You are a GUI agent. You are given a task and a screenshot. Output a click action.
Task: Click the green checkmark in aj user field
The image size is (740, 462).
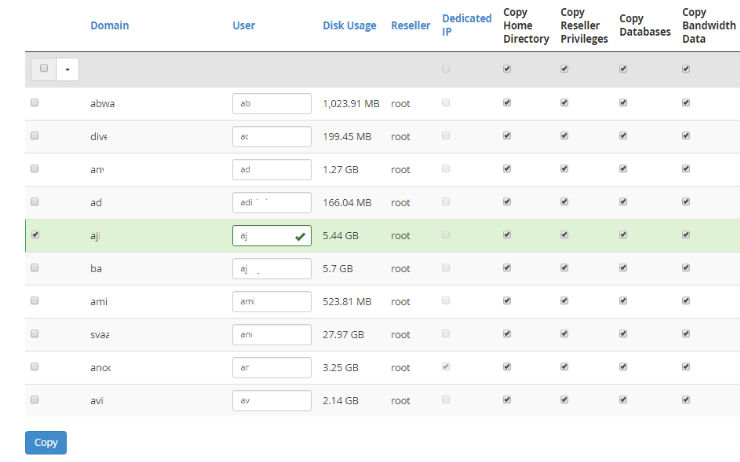coord(300,236)
